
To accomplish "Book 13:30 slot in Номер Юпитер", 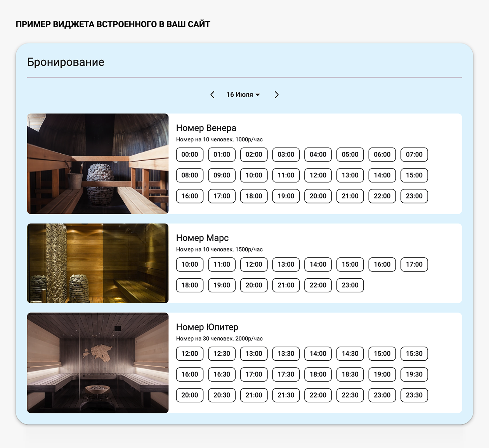I will (286, 354).
